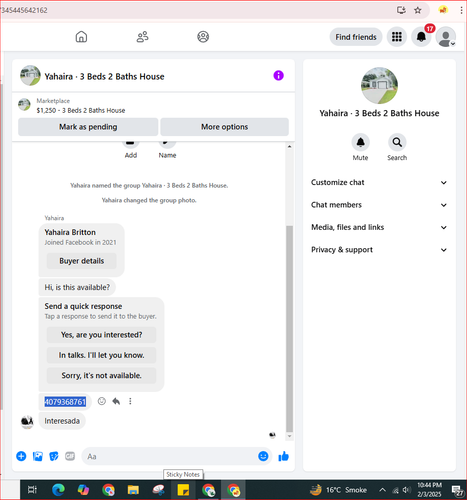Open the sender avatar beside Interesada
This screenshot has width=467, height=500.
(x=27, y=422)
